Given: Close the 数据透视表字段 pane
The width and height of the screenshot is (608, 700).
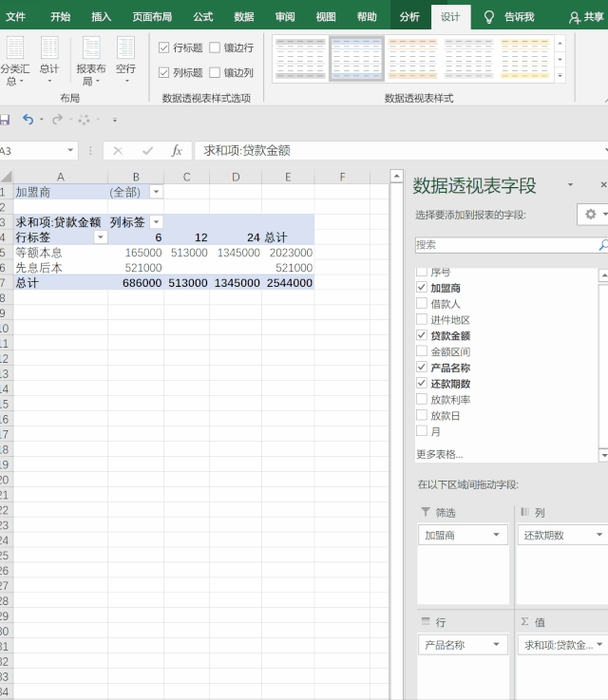Looking at the screenshot, I should pos(603,184).
